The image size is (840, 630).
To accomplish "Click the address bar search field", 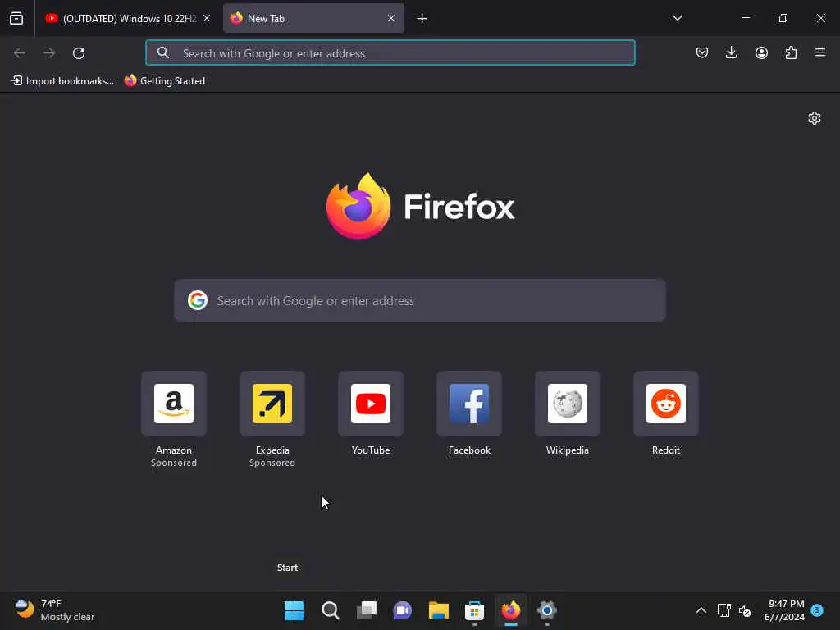I will point(390,53).
